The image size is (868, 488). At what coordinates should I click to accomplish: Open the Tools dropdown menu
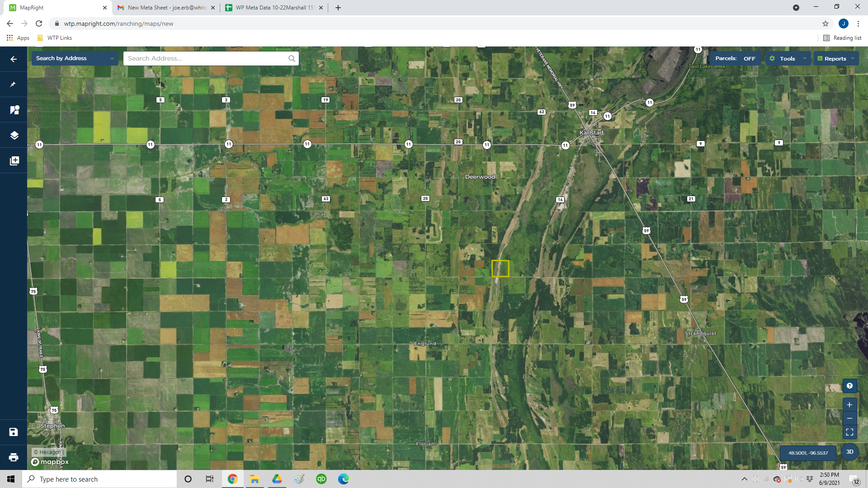coord(788,59)
